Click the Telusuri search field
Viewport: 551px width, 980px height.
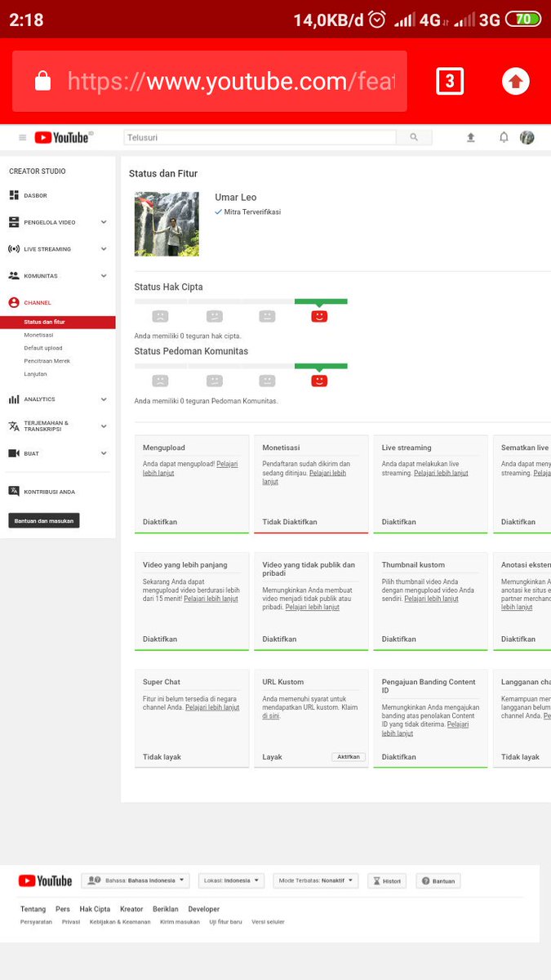(x=260, y=138)
